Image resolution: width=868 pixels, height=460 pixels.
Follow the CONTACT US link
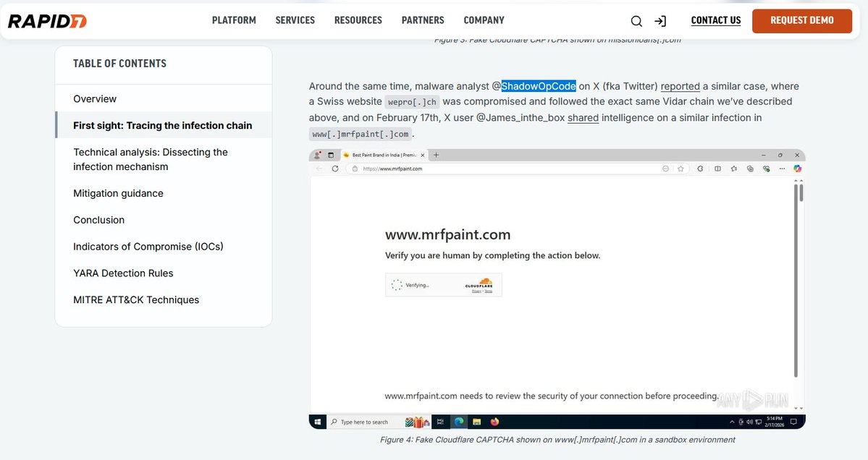pyautogui.click(x=716, y=20)
